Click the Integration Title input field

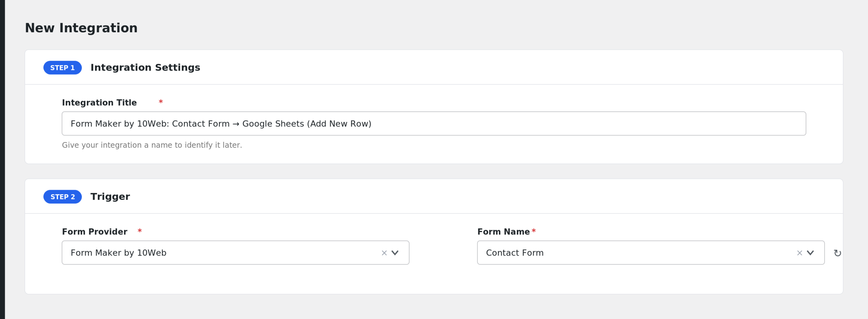434,124
